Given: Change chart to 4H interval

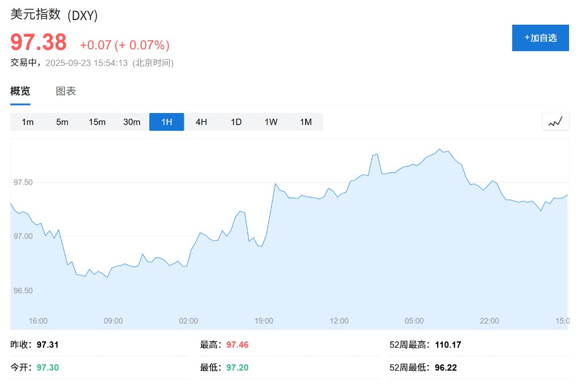Looking at the screenshot, I should pos(201,122).
